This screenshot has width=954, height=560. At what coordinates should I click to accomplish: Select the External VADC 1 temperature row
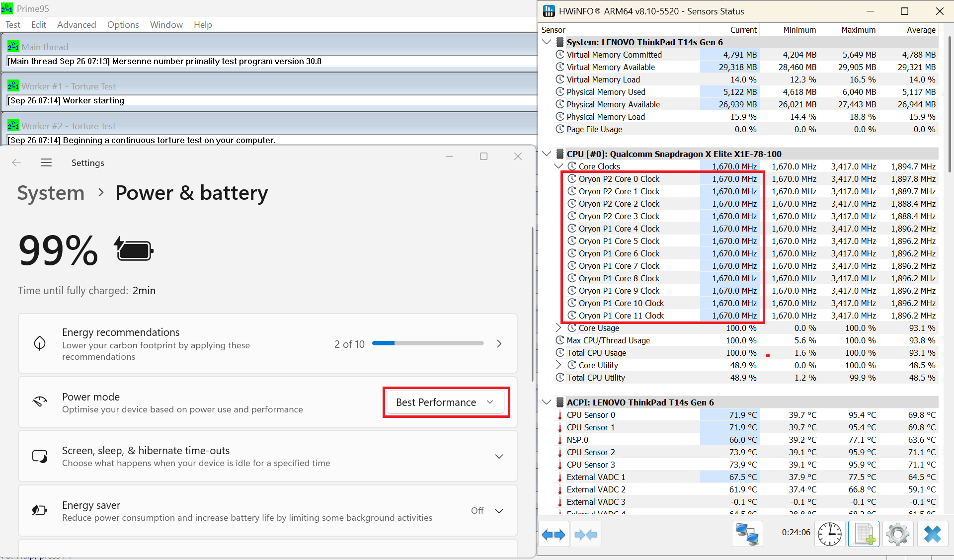pyautogui.click(x=745, y=477)
